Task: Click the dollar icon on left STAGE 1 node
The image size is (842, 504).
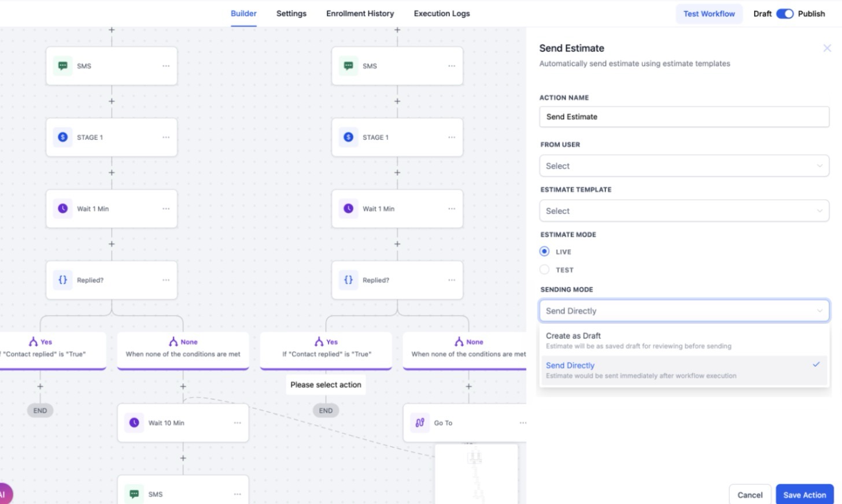Action: (63, 137)
